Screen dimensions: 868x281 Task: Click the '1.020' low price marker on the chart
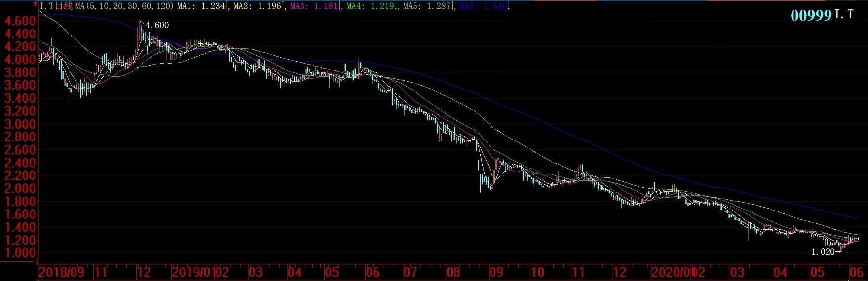(823, 252)
